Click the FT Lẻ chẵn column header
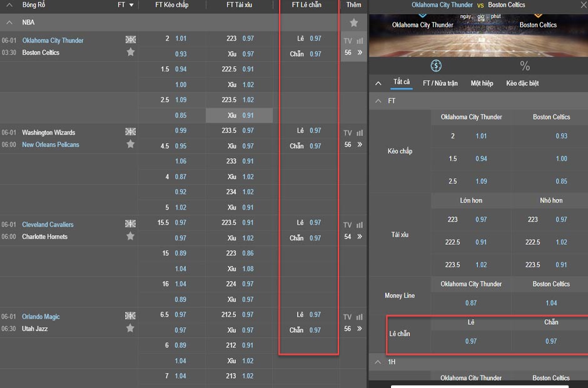 pos(307,5)
